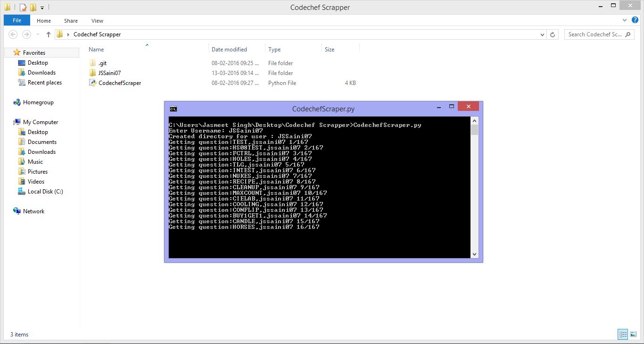This screenshot has width=644, height=344.
Task: Open Downloads under Favorites
Action: click(x=41, y=73)
